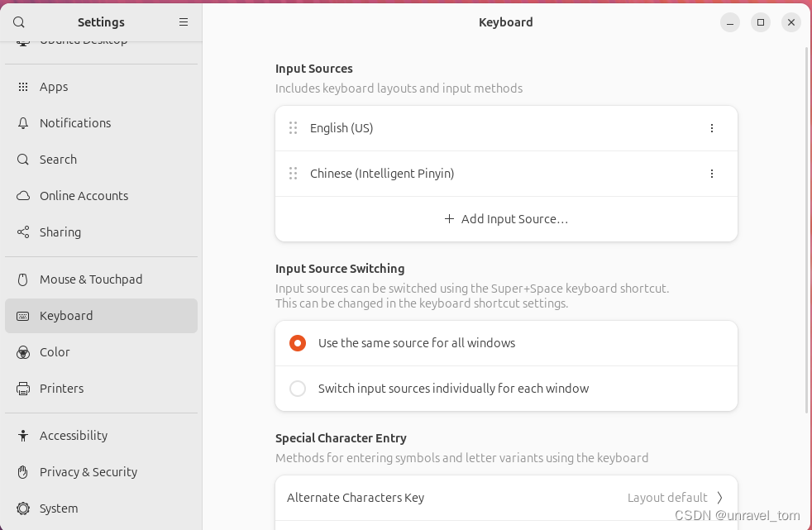This screenshot has height=530, width=812.
Task: Click the 'Layout default' chevron arrow
Action: click(x=719, y=498)
